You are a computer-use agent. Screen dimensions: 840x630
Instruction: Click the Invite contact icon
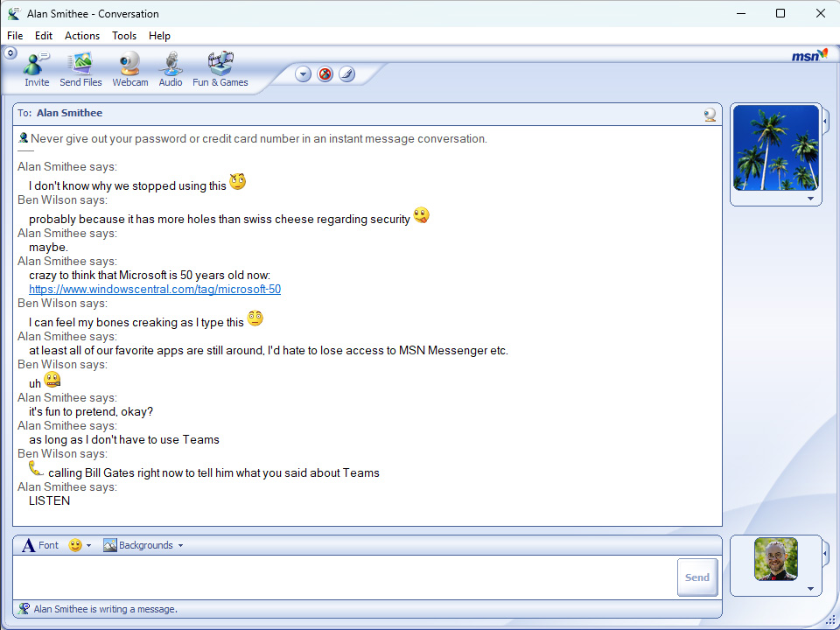click(37, 69)
